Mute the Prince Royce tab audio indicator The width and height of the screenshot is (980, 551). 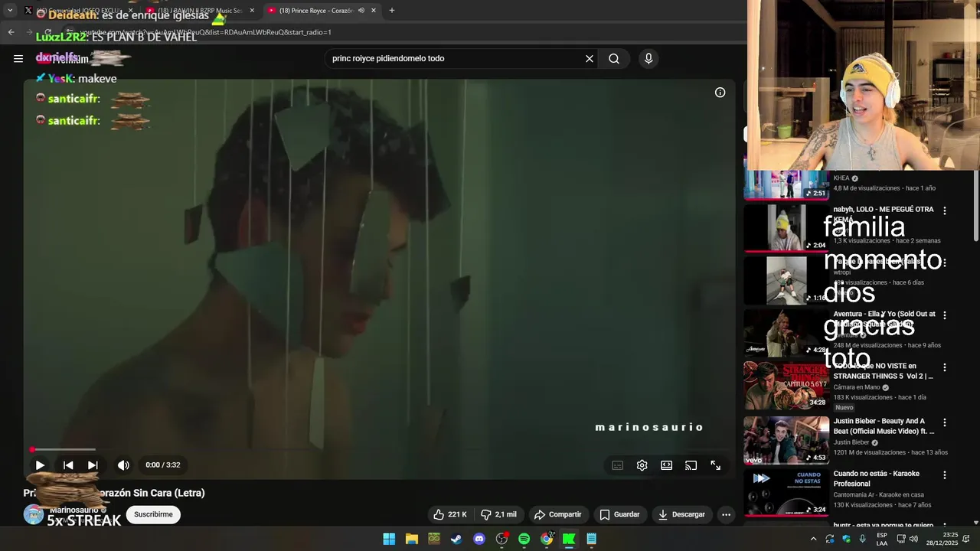point(361,11)
